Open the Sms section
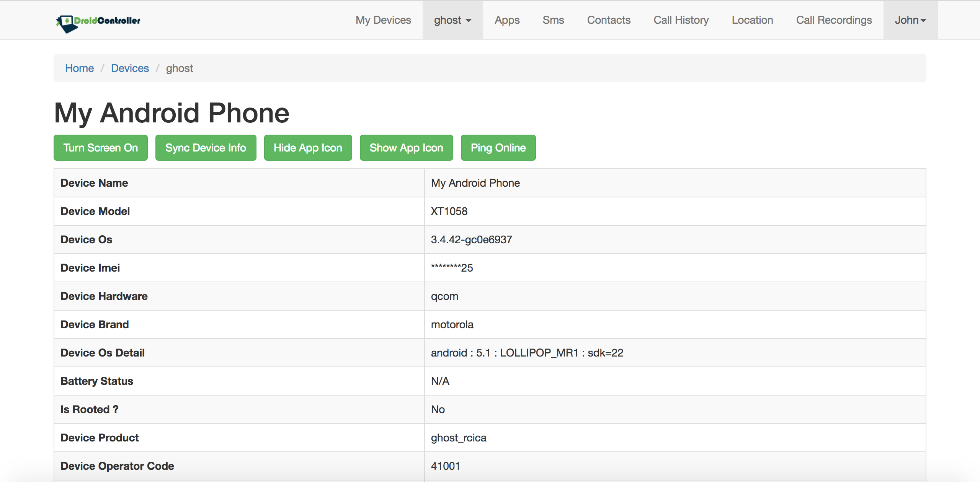Image resolution: width=980 pixels, height=482 pixels. [x=553, y=20]
